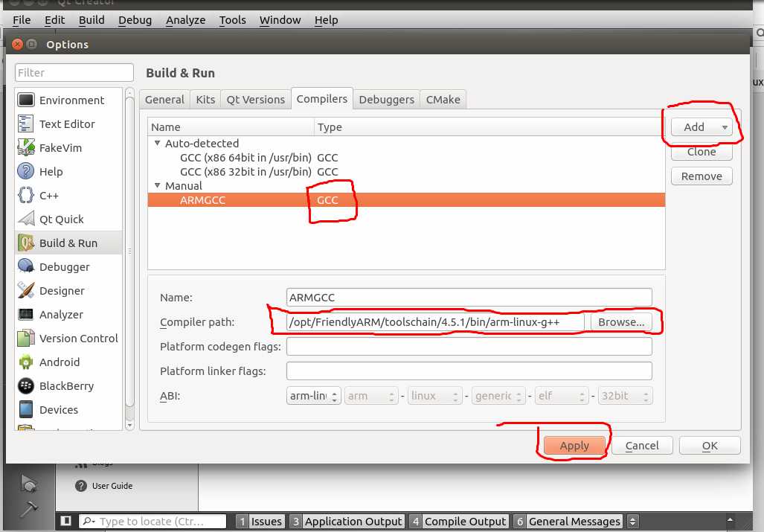Open the File menu
The width and height of the screenshot is (764, 532).
22,20
